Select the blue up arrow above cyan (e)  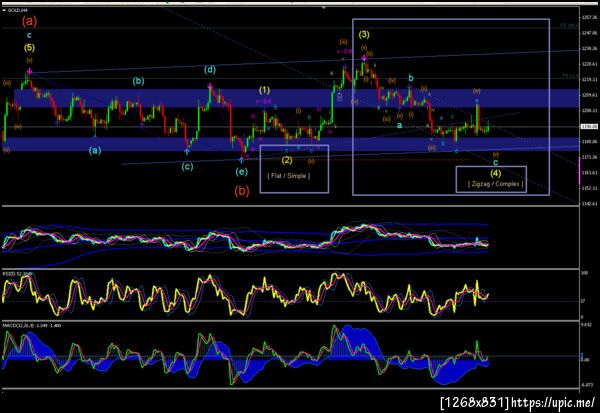click(241, 159)
